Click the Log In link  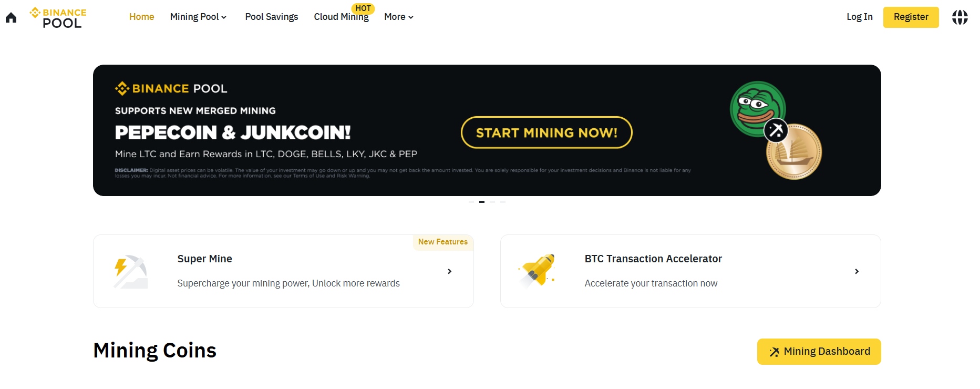tap(860, 17)
